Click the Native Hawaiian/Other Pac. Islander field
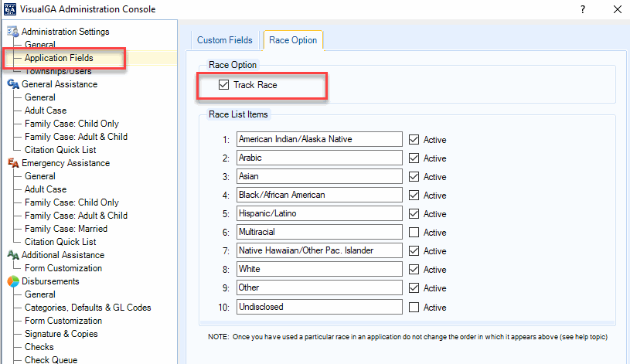 (x=319, y=250)
